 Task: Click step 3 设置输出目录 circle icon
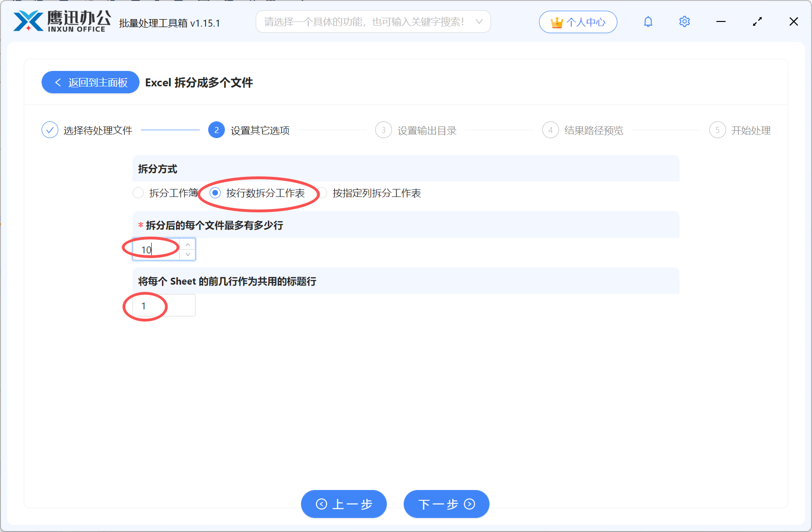coord(383,130)
